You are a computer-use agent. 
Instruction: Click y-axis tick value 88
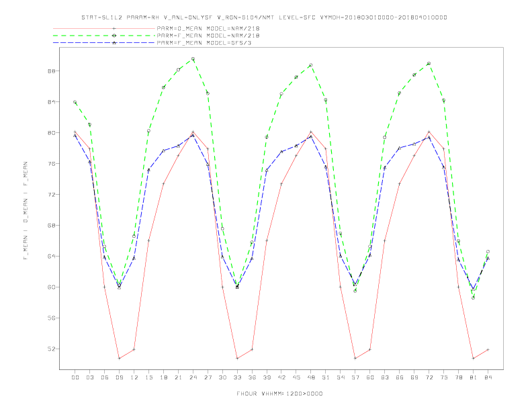click(x=51, y=71)
